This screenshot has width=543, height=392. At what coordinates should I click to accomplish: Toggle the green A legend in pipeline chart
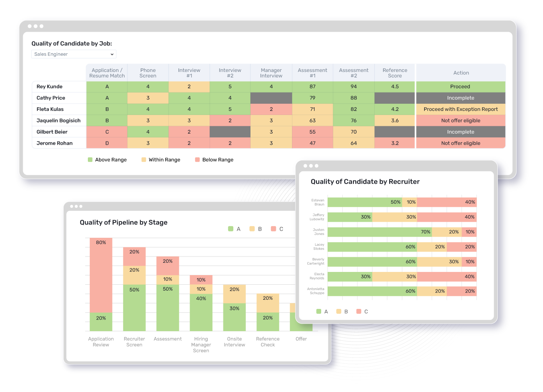click(x=230, y=229)
